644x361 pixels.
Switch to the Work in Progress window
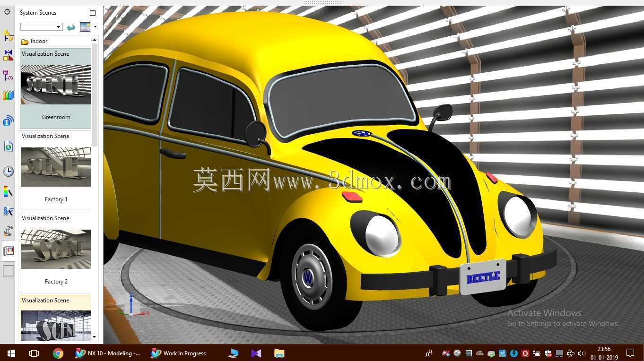coord(179,353)
